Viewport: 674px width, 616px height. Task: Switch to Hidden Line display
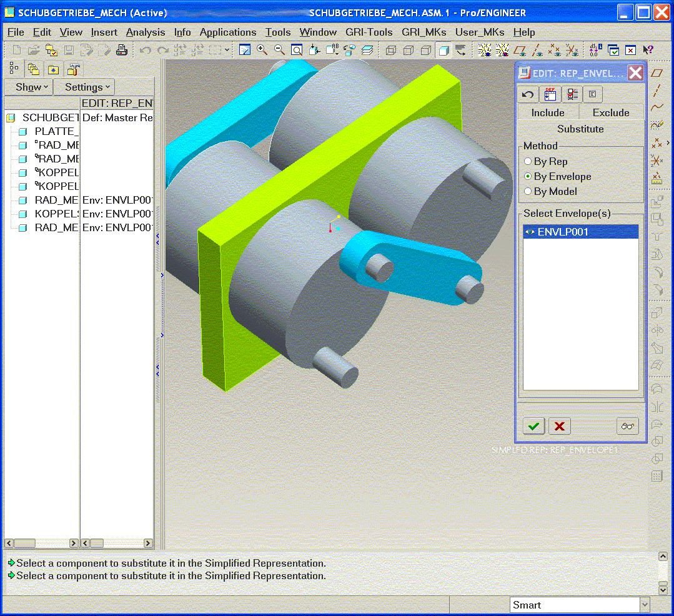(409, 51)
